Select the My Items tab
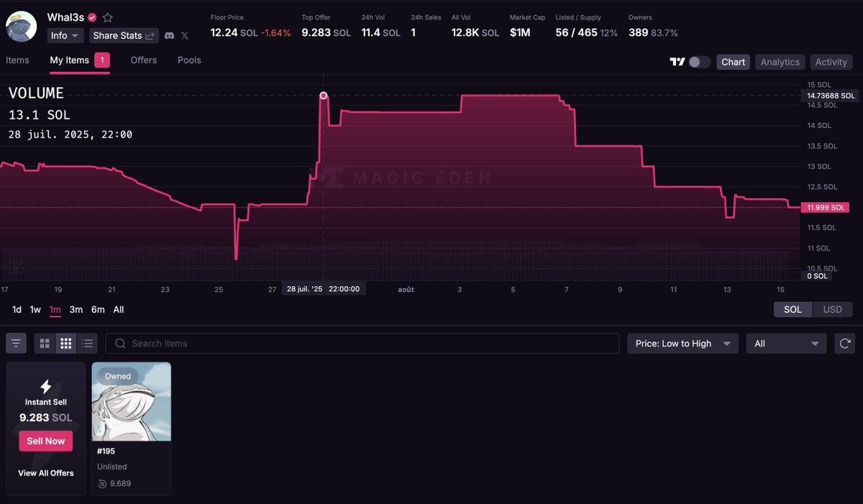 [80, 60]
